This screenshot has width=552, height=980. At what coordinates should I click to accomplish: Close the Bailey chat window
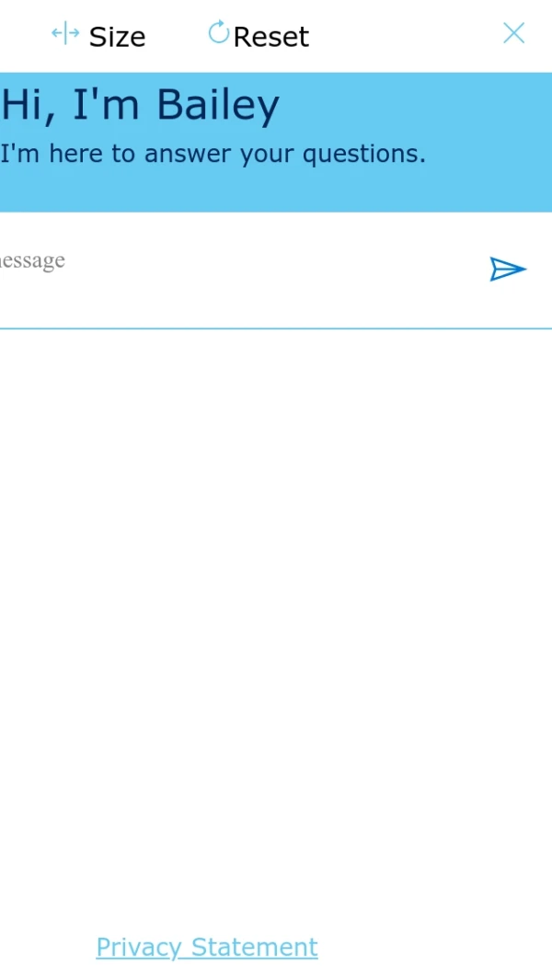514,33
